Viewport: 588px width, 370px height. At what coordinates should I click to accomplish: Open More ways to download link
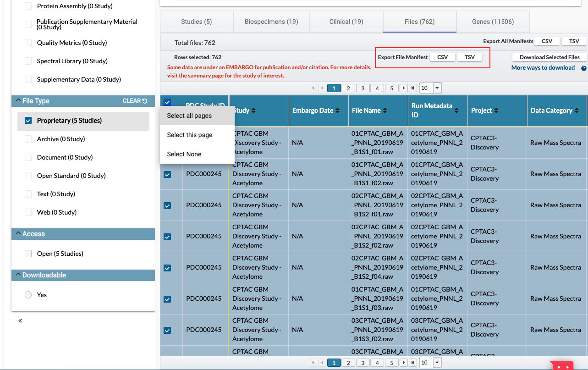pyautogui.click(x=543, y=68)
